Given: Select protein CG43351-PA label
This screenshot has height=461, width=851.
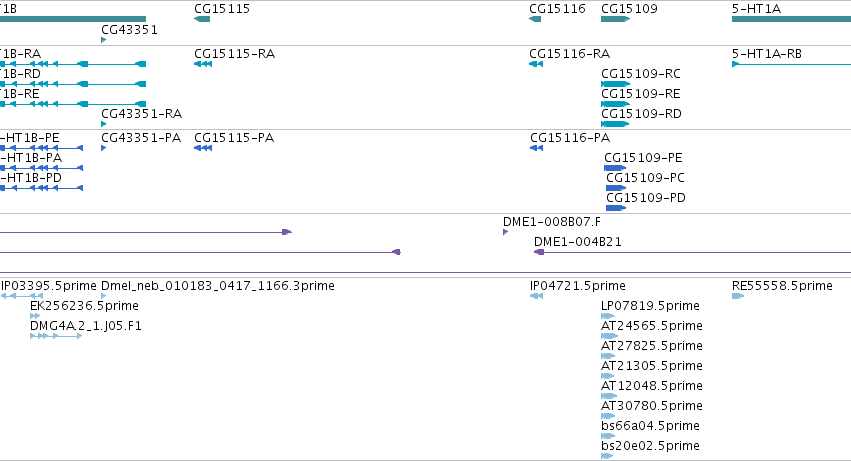Looking at the screenshot, I should tap(141, 138).
